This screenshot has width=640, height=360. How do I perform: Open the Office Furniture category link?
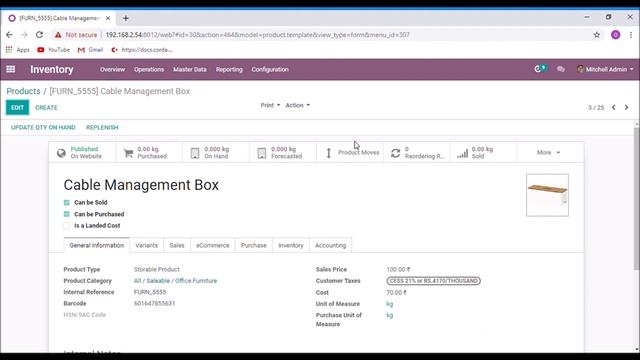[x=176, y=281]
